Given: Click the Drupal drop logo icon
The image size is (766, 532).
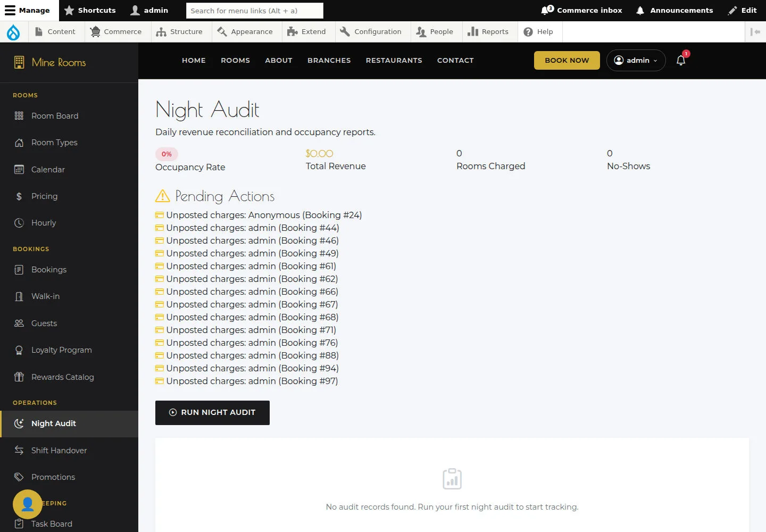Looking at the screenshot, I should [13, 32].
